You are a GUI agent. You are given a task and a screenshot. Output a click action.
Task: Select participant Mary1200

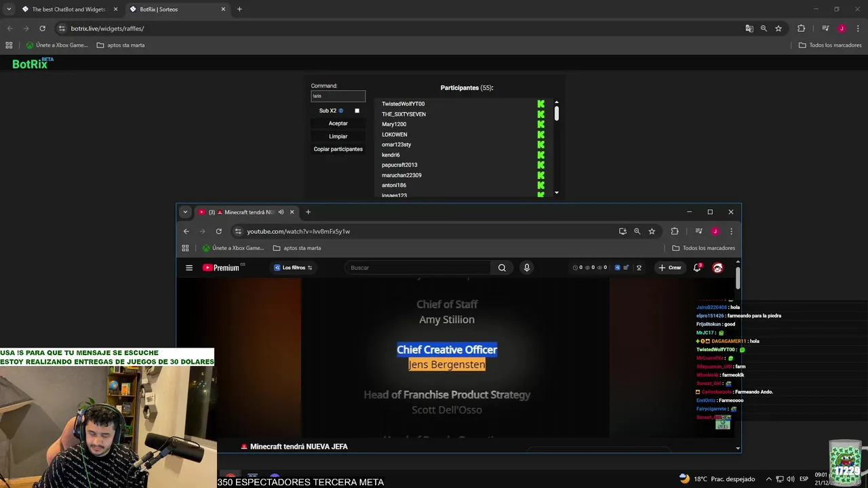coord(394,125)
